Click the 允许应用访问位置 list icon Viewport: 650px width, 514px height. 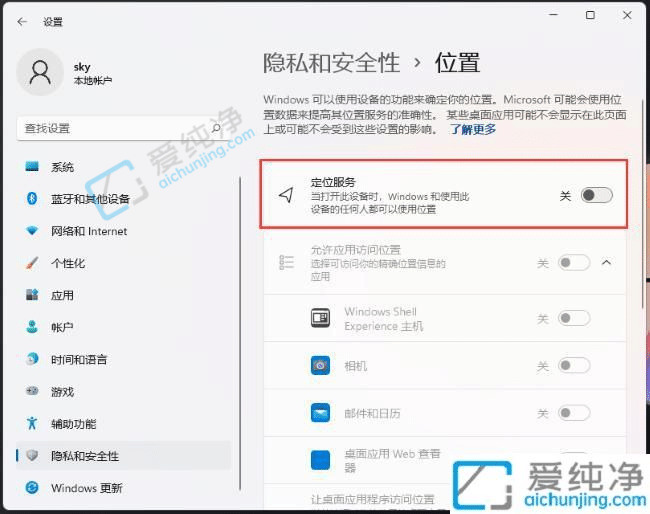(286, 262)
